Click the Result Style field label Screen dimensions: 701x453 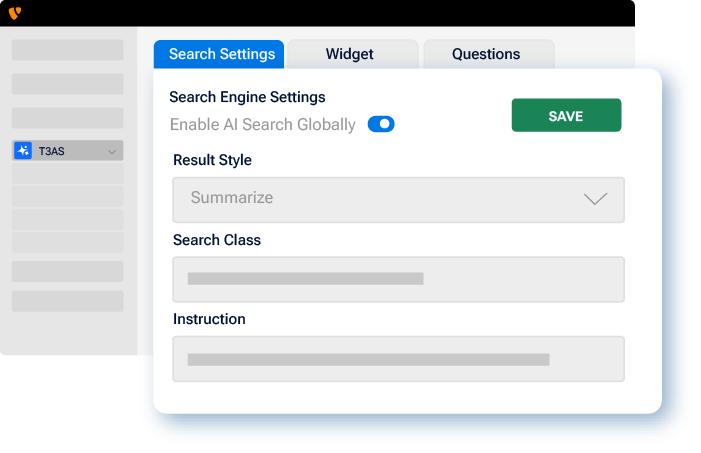point(212,160)
